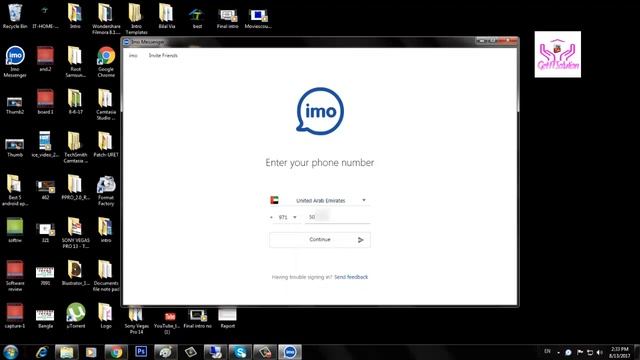Select the capture-1 desktop file
The height and width of the screenshot is (360, 640).
[15, 316]
